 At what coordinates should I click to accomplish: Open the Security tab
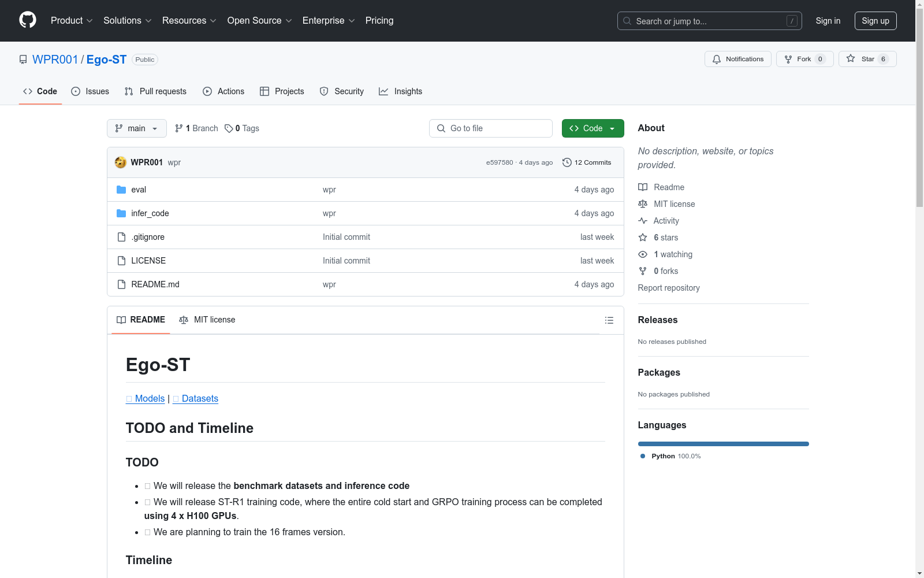(x=342, y=91)
